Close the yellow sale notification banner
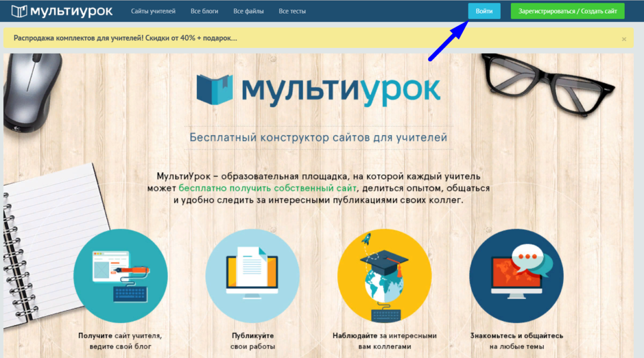This screenshot has height=358, width=644. [624, 39]
